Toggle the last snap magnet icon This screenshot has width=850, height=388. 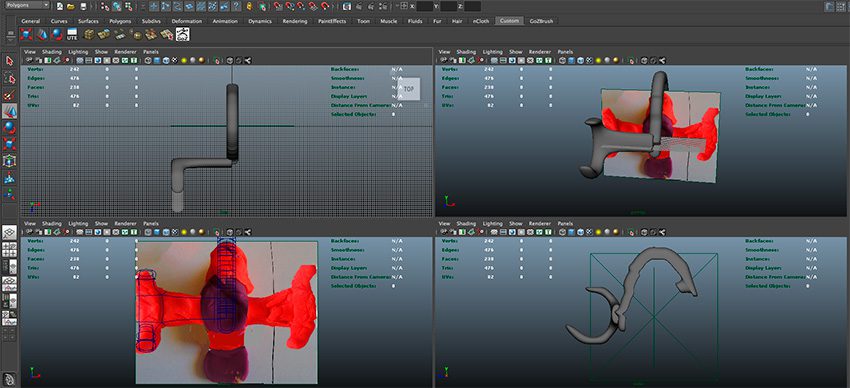[325, 6]
